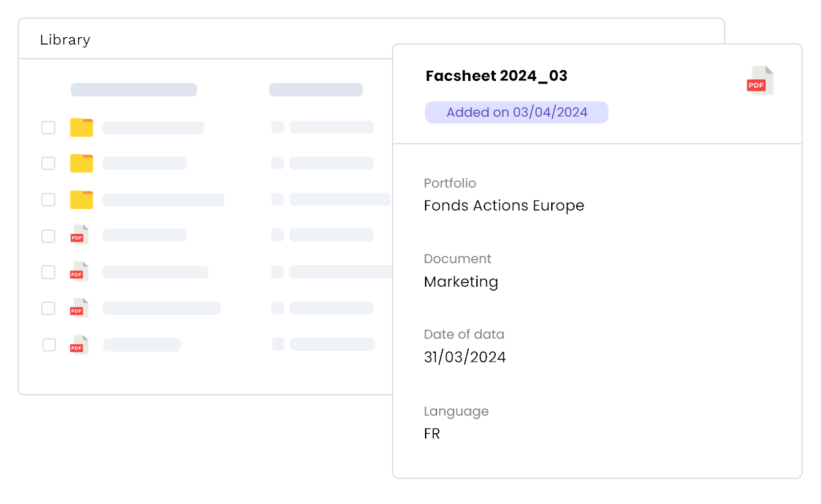
Task: Tick the checkbox for the first folder row
Action: click(x=49, y=128)
